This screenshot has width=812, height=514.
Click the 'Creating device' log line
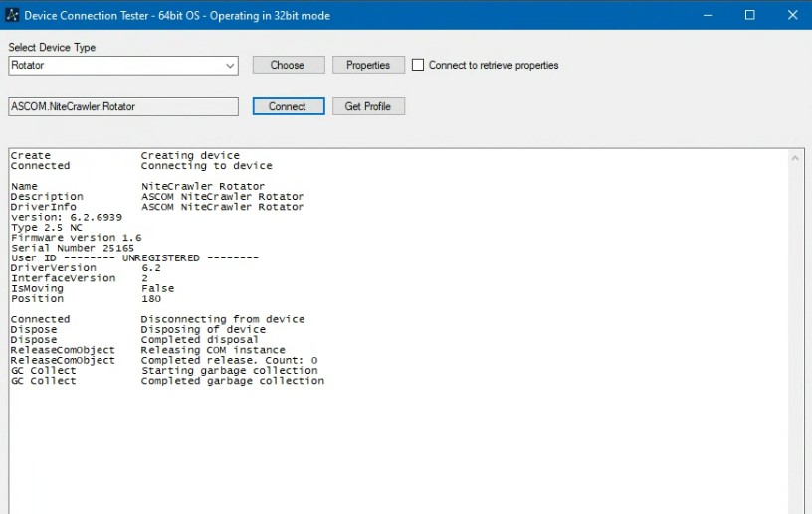click(190, 155)
